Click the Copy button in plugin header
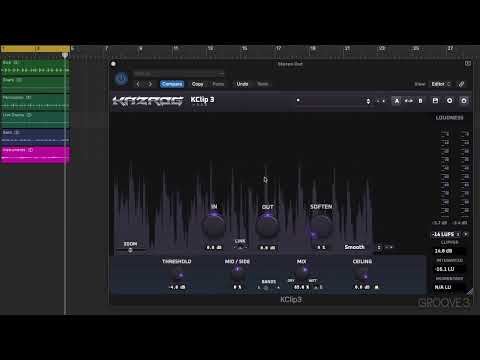The image size is (480, 360). (x=197, y=84)
